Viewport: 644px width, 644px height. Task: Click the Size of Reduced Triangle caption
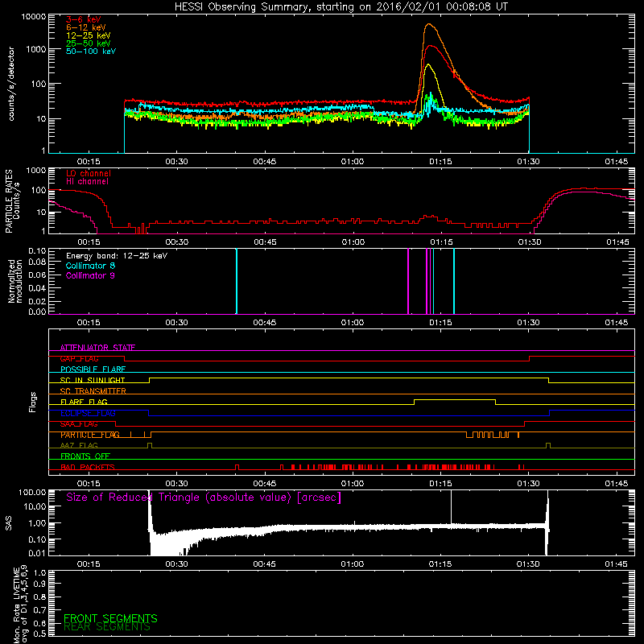pos(204,497)
